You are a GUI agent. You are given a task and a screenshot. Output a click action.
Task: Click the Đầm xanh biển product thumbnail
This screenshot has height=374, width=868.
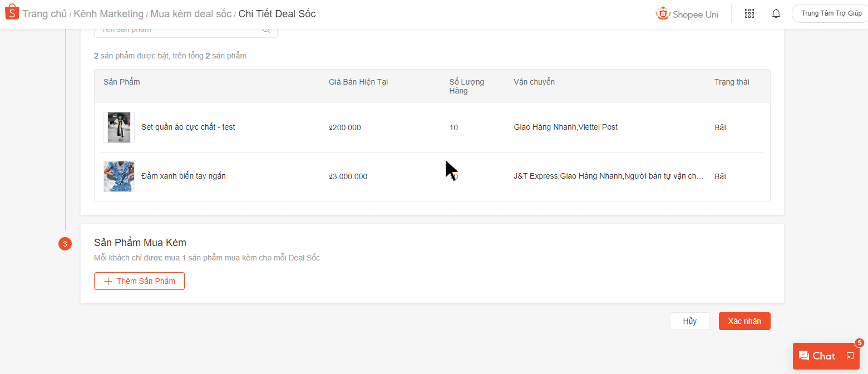point(119,176)
